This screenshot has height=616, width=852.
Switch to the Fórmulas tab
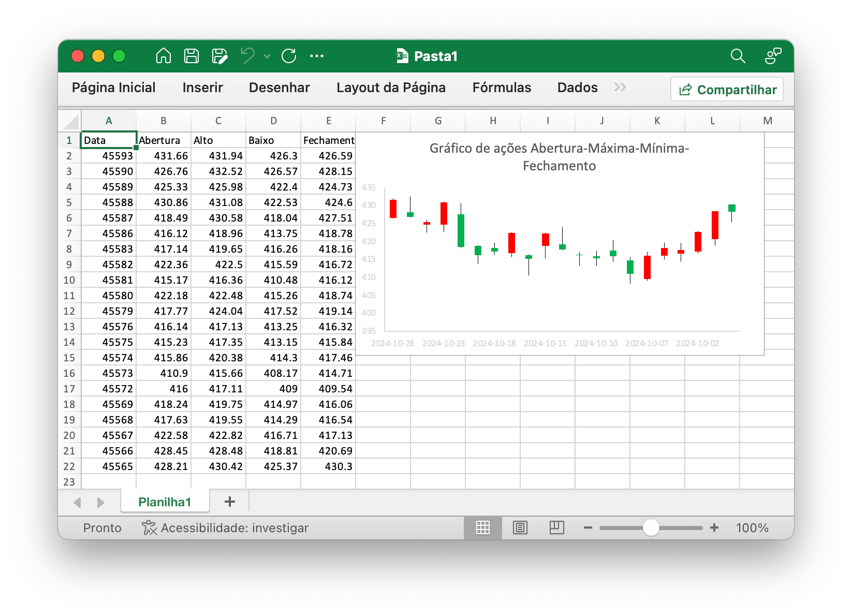coord(502,87)
